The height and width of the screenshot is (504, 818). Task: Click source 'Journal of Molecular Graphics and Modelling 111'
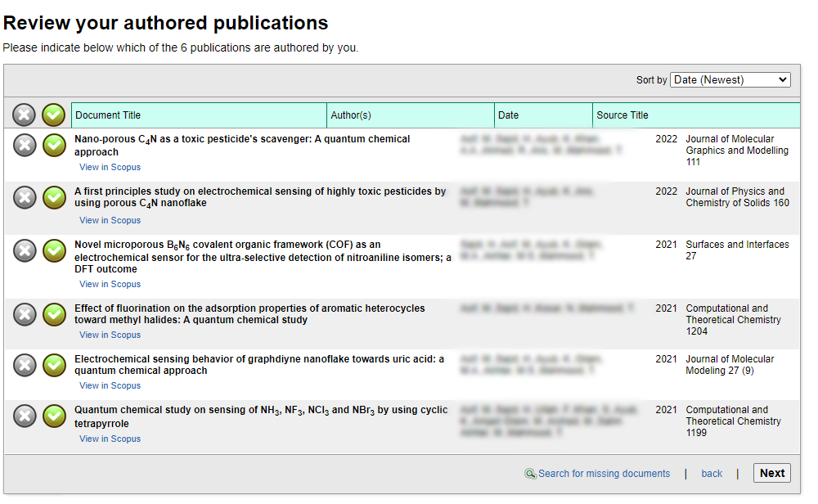[x=737, y=151]
